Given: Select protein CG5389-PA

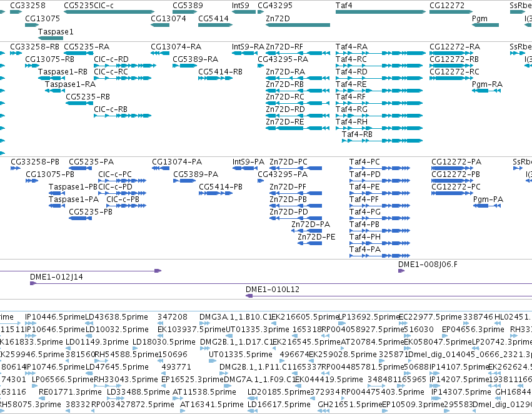Looking at the screenshot, I should pyautogui.click(x=196, y=174).
